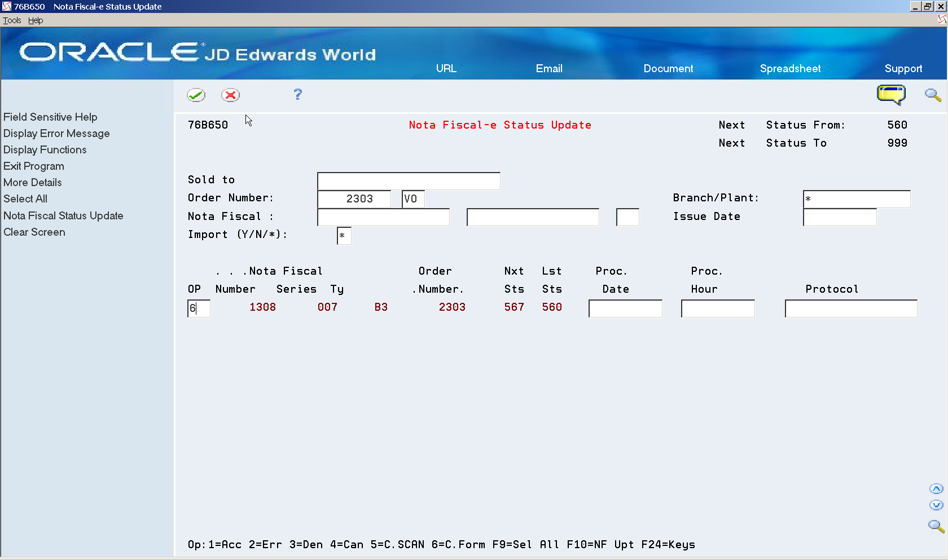Viewport: 948px width, 560px height.
Task: Focus the Sold to input field
Action: (x=409, y=181)
